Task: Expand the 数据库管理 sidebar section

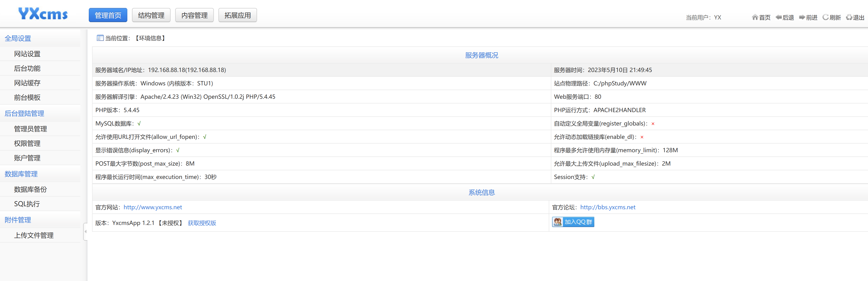Action: click(x=21, y=174)
